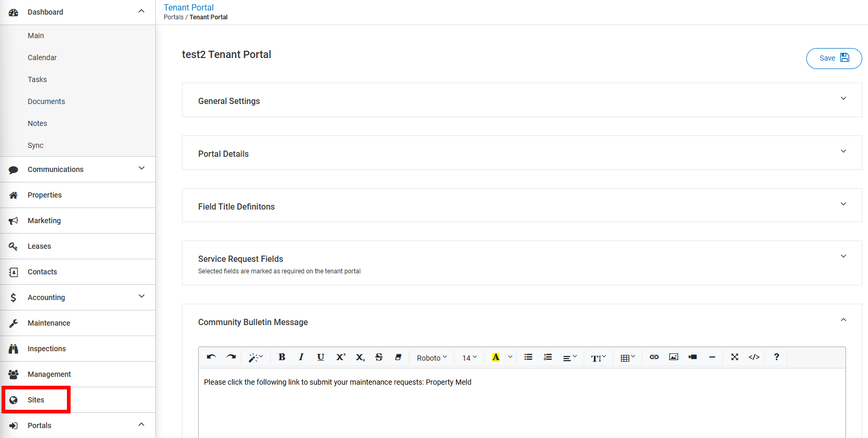This screenshot has width=868, height=438.
Task: Go to Properties in the sidebar
Action: tap(44, 195)
